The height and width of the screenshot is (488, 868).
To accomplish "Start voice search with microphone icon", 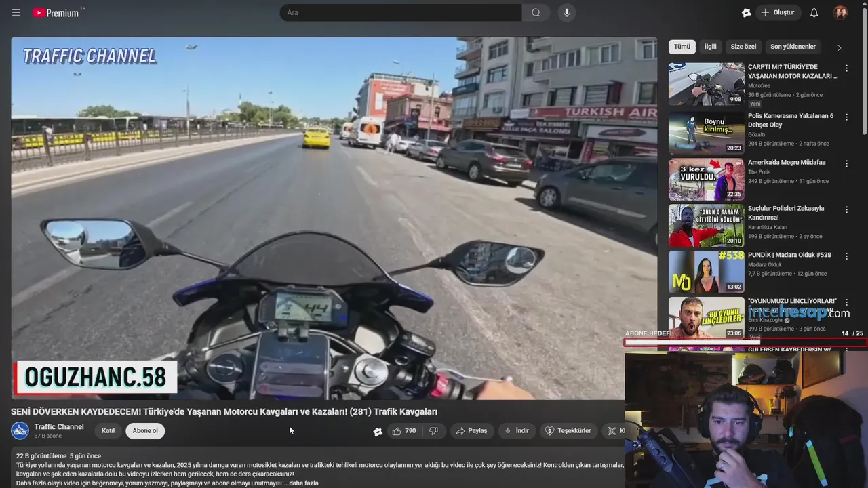I will coord(566,12).
